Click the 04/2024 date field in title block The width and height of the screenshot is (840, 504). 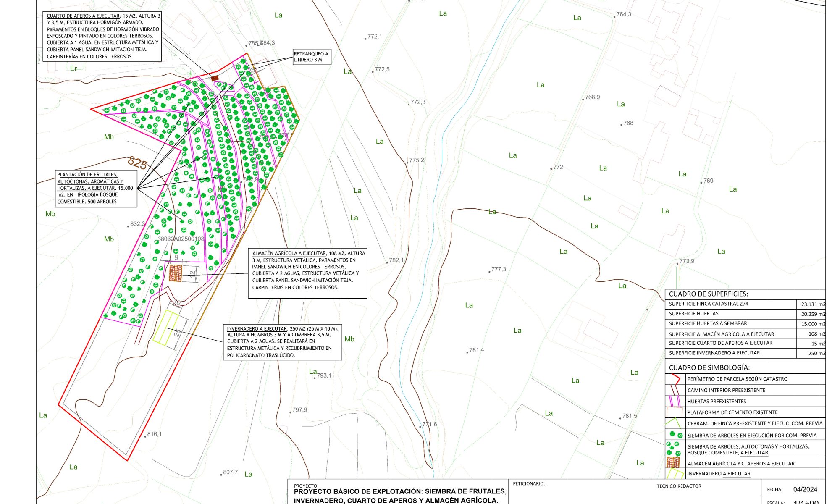[805, 489]
